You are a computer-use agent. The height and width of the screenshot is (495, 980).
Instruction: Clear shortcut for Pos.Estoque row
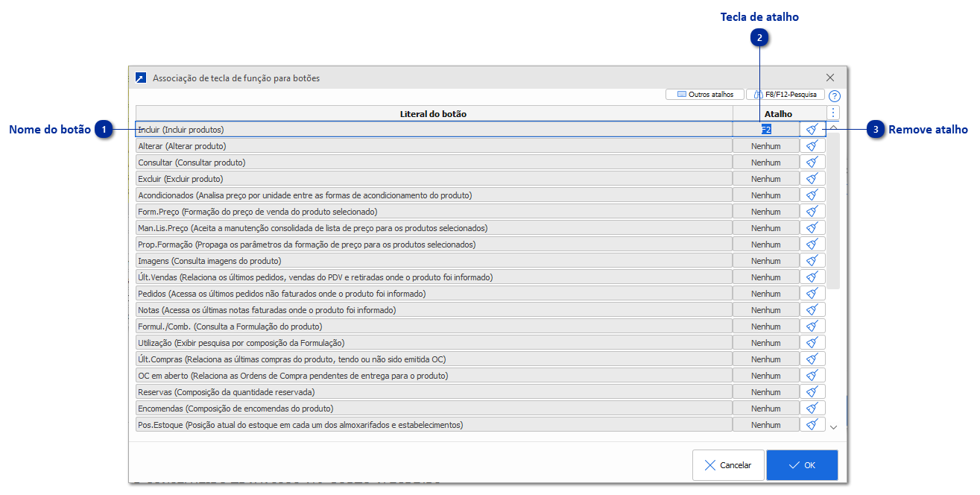[x=812, y=425]
